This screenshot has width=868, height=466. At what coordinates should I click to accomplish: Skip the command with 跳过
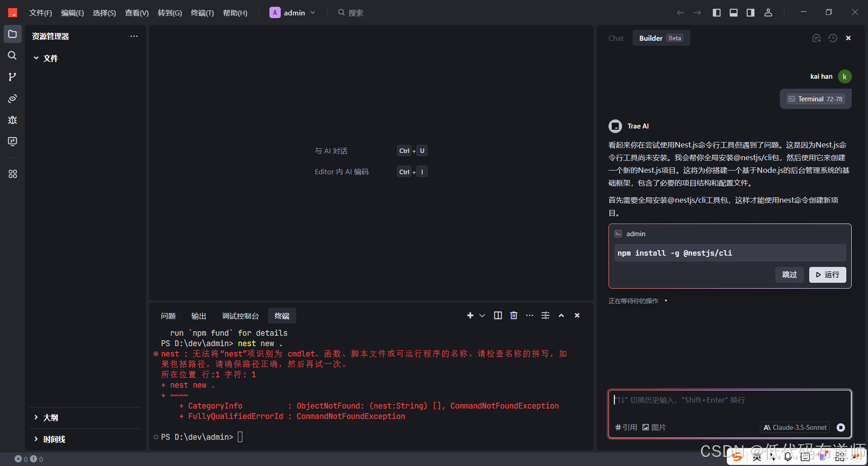[789, 275]
